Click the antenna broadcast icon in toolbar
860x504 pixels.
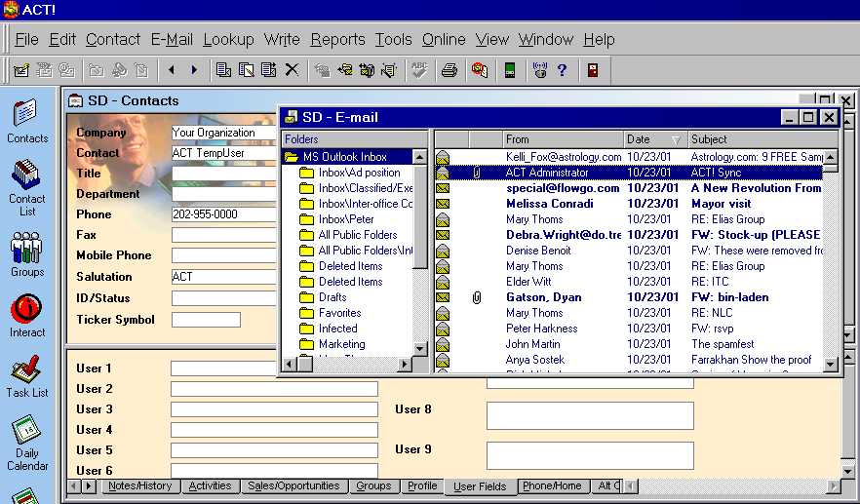pyautogui.click(x=540, y=70)
